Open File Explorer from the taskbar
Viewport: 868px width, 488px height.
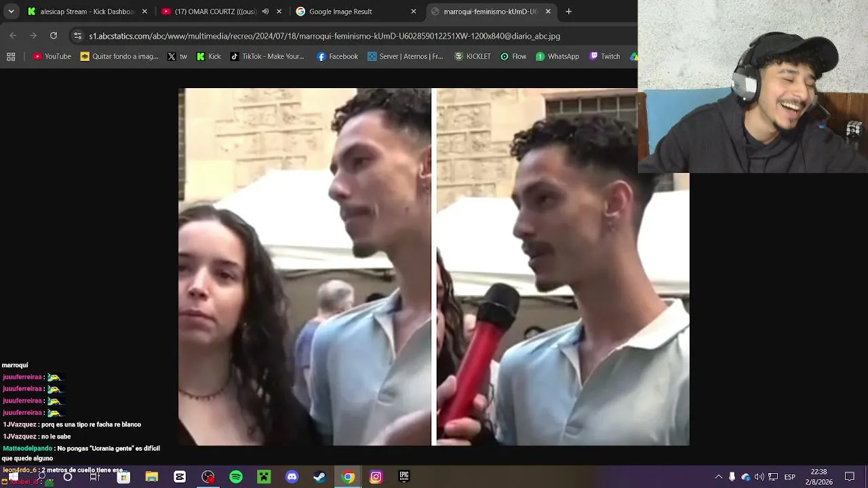click(x=151, y=477)
